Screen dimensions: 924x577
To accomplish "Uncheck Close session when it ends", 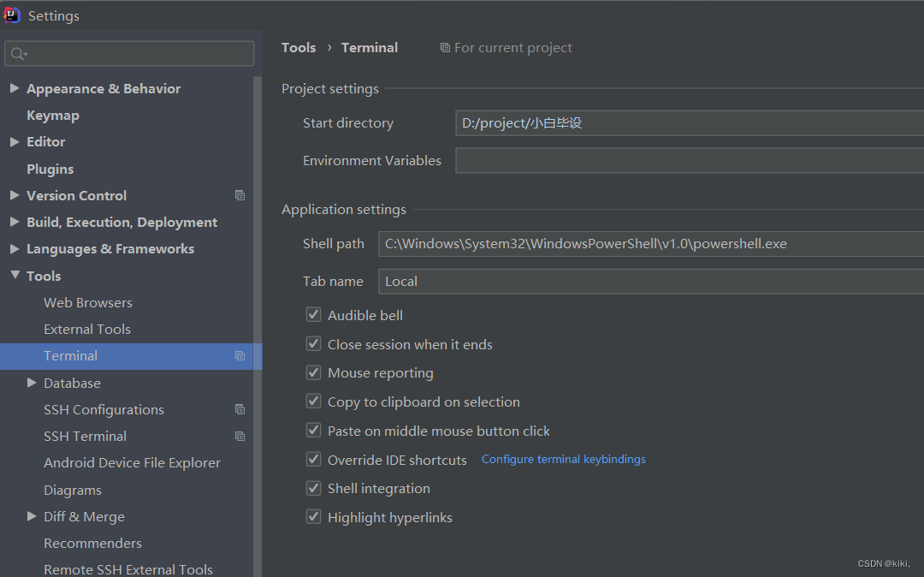I will (x=313, y=344).
